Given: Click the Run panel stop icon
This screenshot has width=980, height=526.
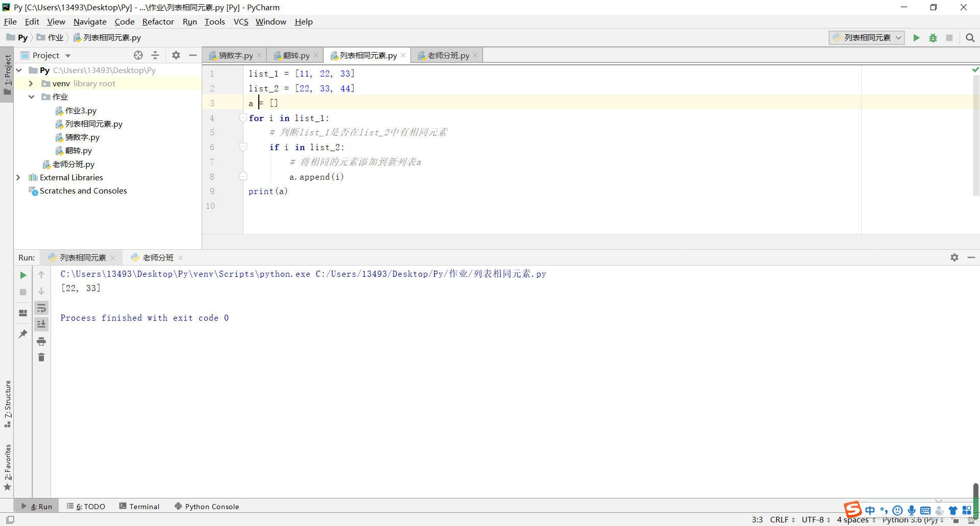Looking at the screenshot, I should [x=23, y=292].
